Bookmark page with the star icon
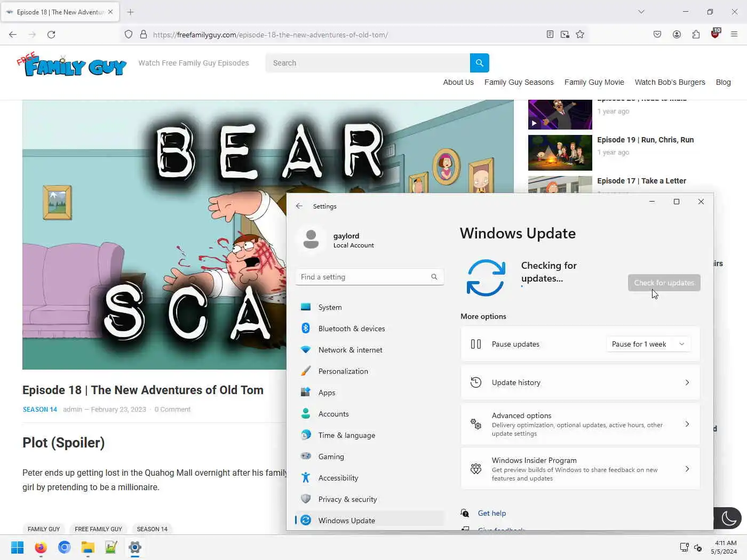Image resolution: width=747 pixels, height=560 pixels. pos(580,35)
